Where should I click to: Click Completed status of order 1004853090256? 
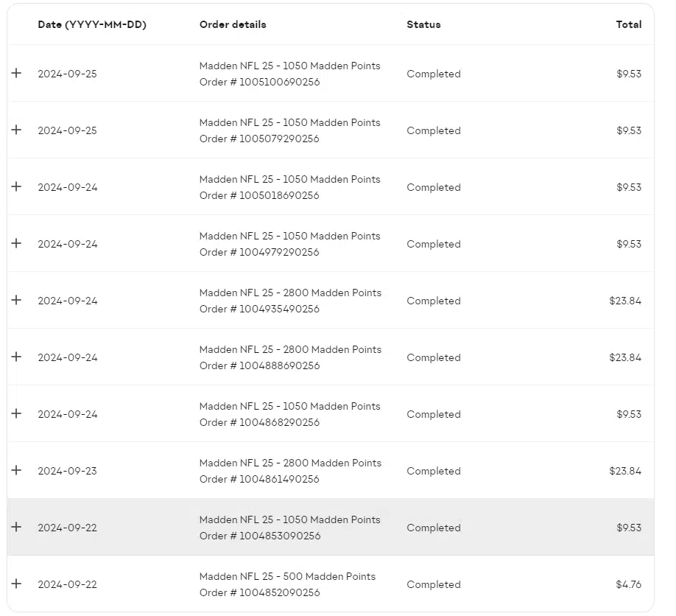click(434, 528)
